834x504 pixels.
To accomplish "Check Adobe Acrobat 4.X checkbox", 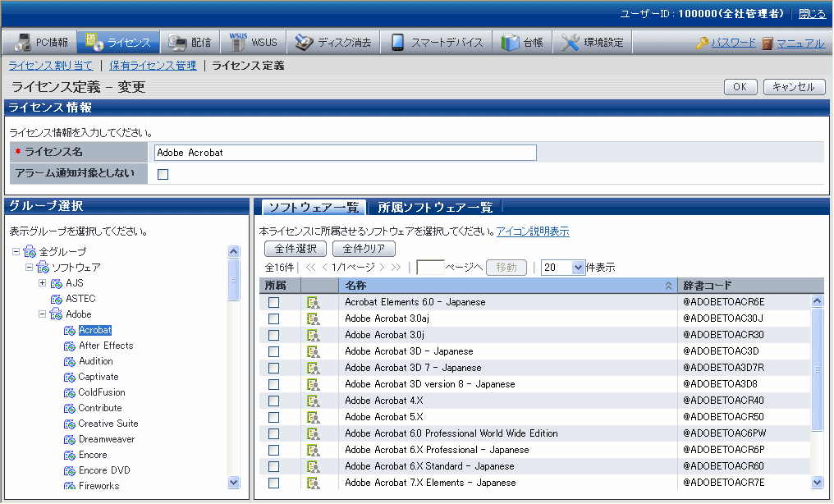I will pyautogui.click(x=273, y=401).
